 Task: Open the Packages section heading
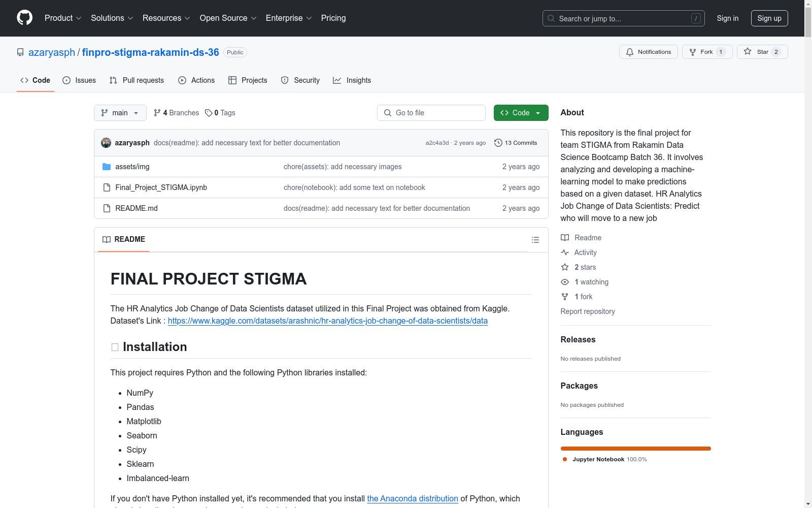click(x=579, y=386)
